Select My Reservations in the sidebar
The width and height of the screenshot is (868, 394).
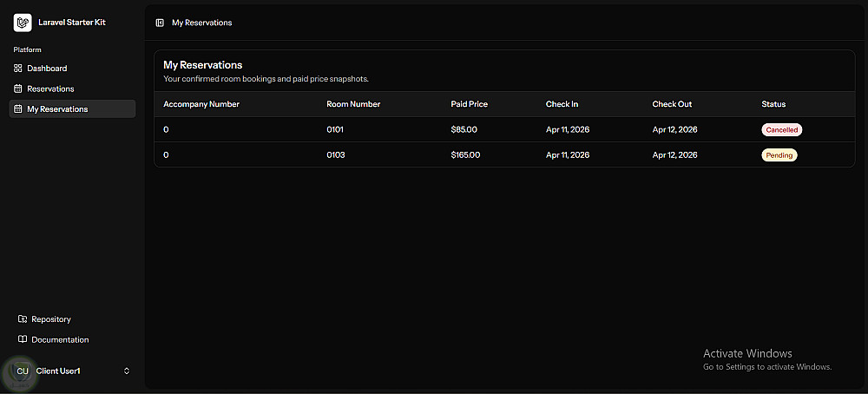pyautogui.click(x=57, y=109)
